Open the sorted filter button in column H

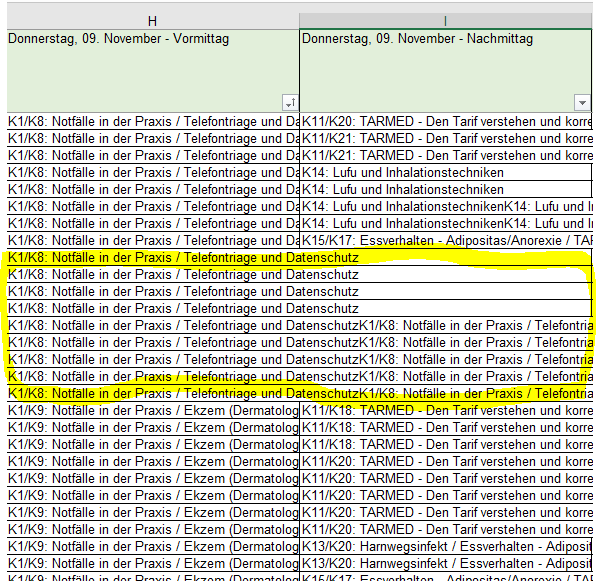click(x=290, y=103)
